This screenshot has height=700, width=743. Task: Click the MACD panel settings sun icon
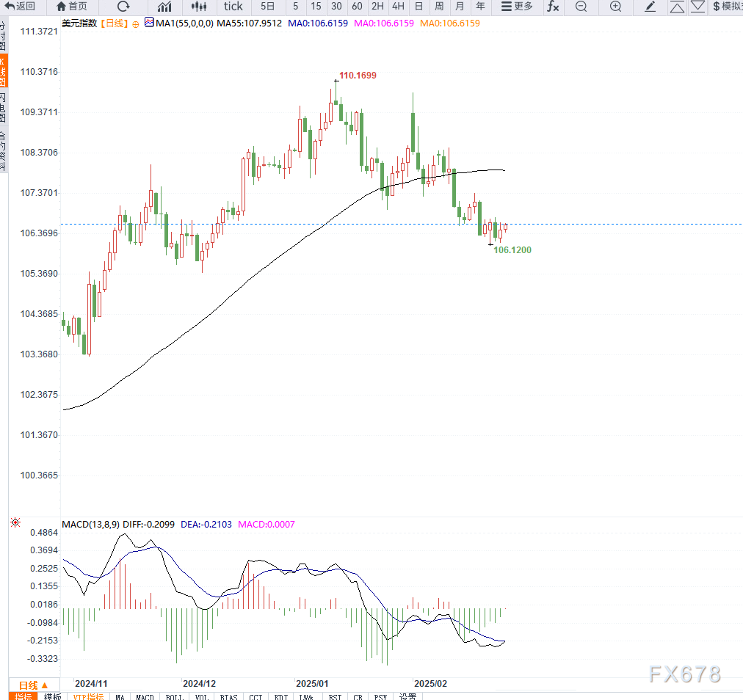point(15,523)
